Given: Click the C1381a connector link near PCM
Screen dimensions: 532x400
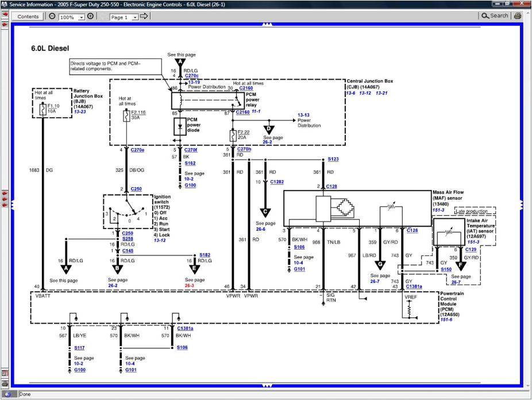Looking at the screenshot, I should [414, 286].
